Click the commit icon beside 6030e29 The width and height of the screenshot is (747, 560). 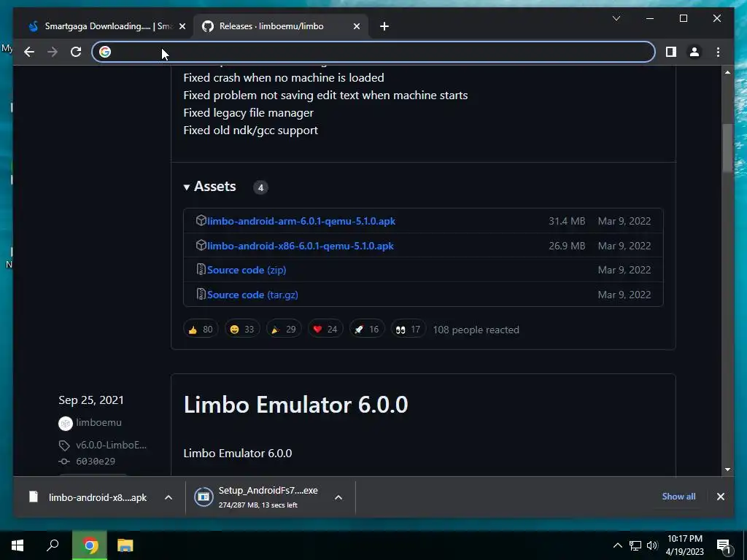[x=64, y=462]
